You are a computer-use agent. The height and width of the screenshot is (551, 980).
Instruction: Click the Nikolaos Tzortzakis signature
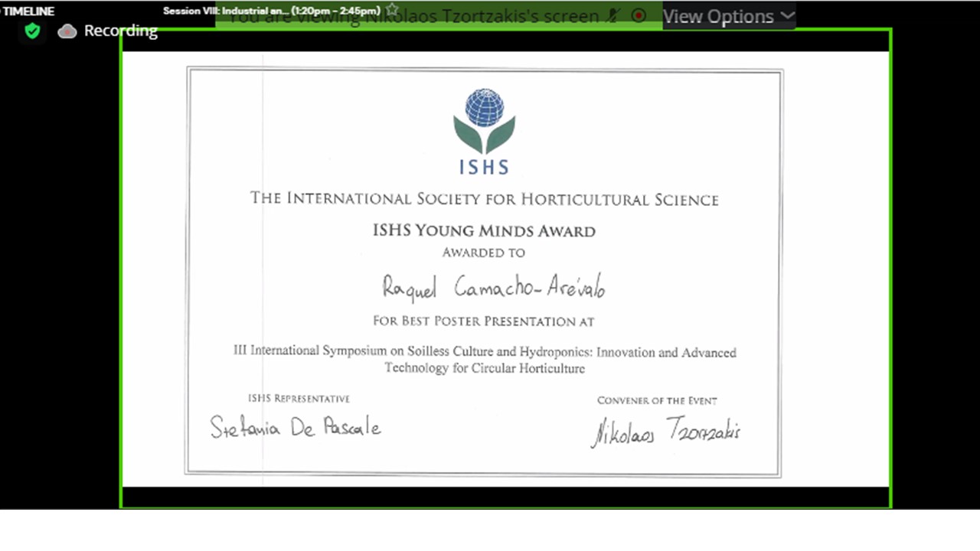[x=665, y=431]
